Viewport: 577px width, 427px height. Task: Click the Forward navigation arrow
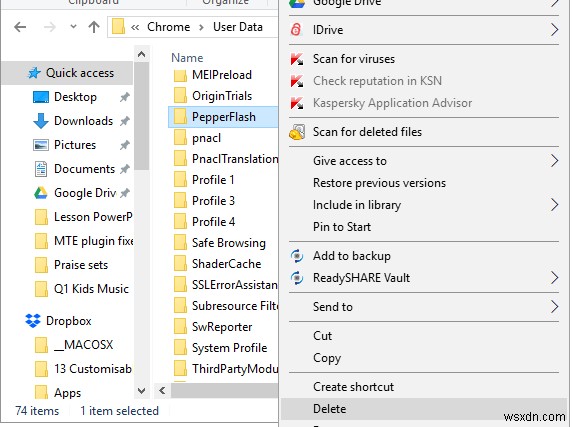tap(50, 27)
